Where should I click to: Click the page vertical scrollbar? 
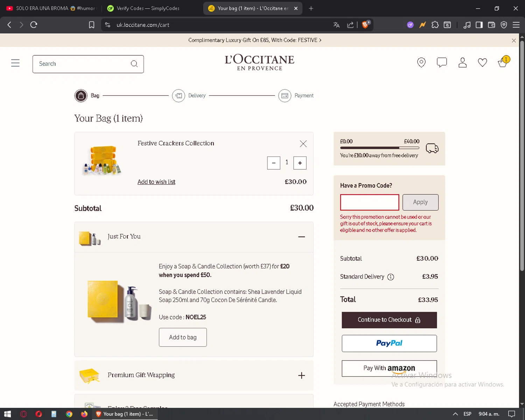coord(522,156)
